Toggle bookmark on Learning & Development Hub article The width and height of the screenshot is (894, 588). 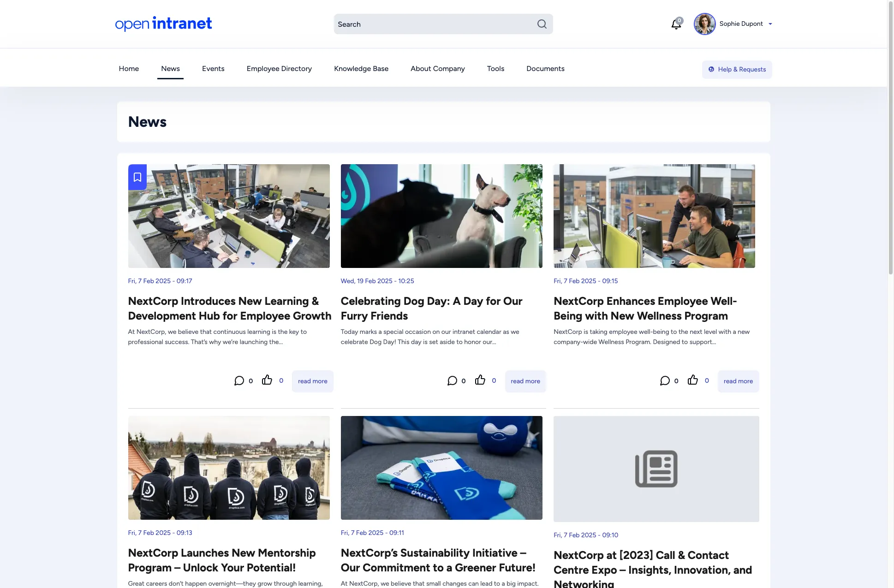coord(137,177)
